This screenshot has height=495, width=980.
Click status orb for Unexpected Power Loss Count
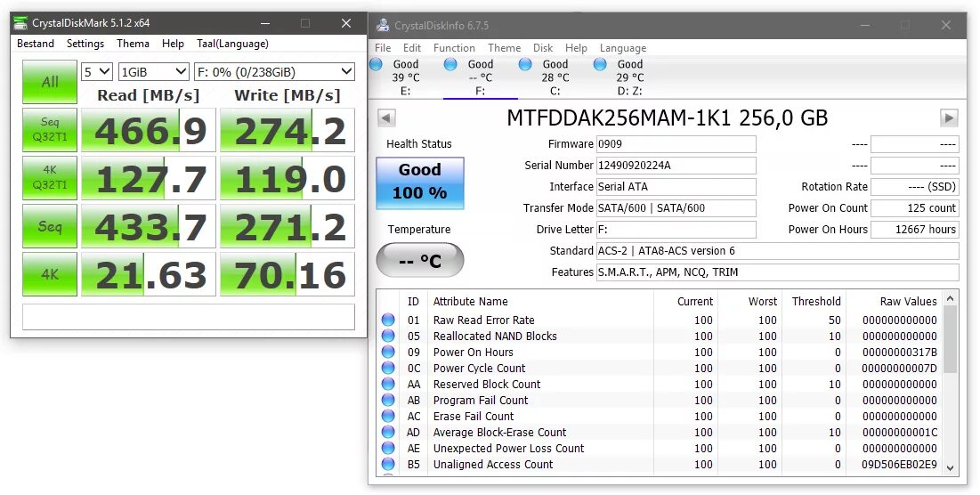pyautogui.click(x=388, y=448)
